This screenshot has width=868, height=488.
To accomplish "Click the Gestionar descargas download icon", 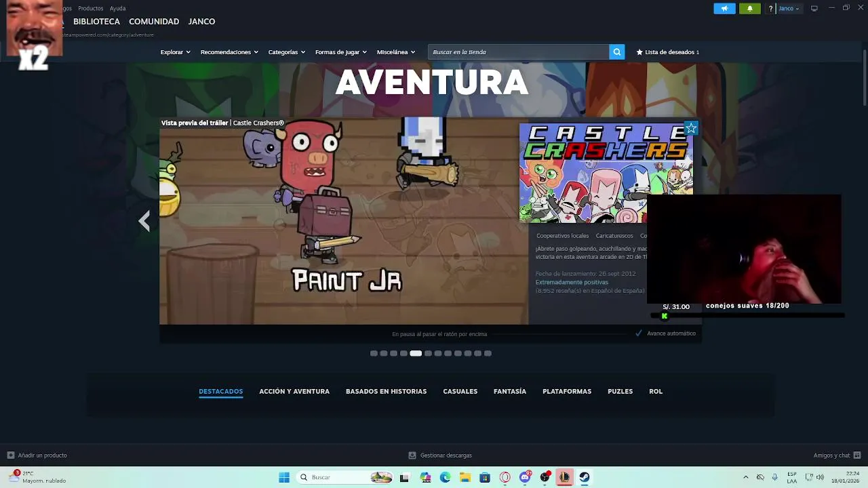I will (x=412, y=455).
